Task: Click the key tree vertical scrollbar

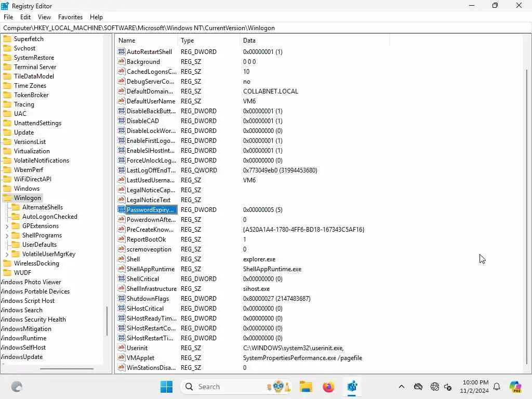Action: click(107, 321)
